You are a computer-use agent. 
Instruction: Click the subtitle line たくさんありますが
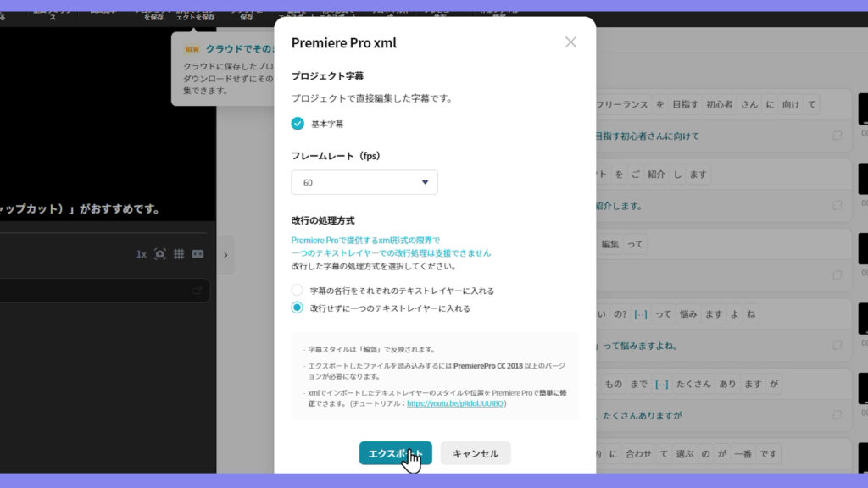tap(643, 415)
